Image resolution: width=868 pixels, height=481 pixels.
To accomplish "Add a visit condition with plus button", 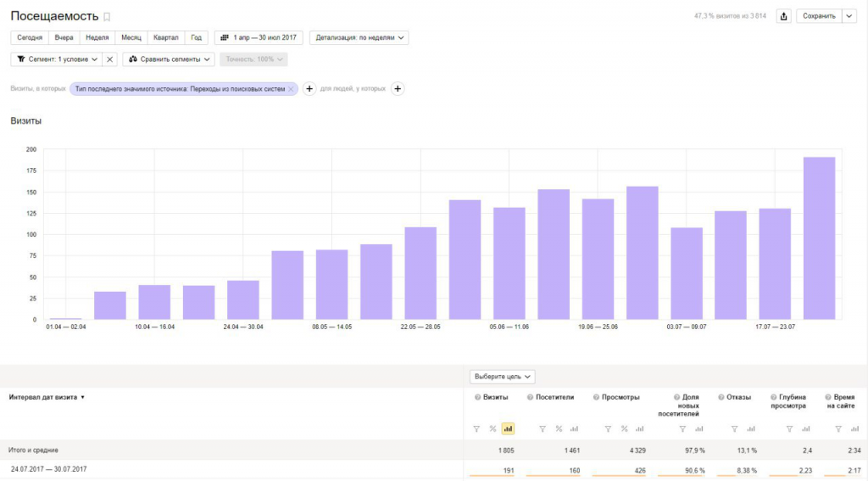I will pyautogui.click(x=309, y=89).
